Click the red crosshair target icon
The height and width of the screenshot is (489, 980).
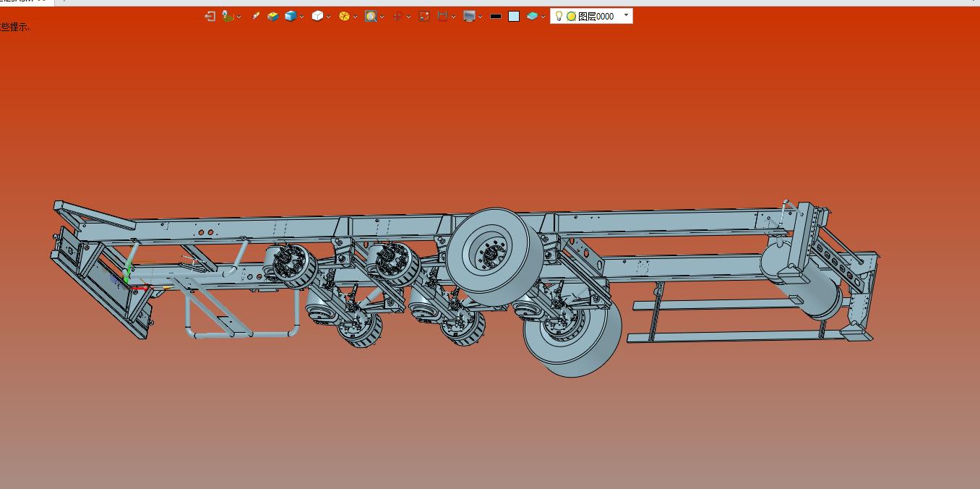(x=397, y=16)
